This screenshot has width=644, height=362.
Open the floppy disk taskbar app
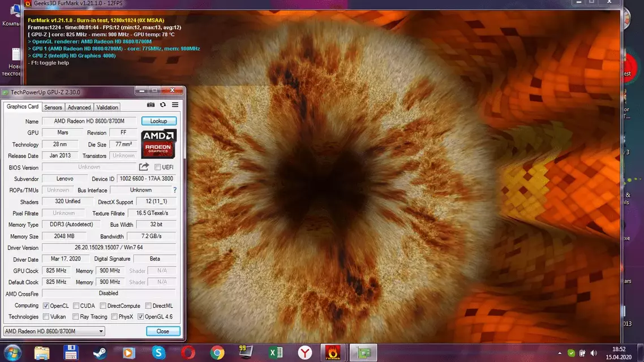point(71,353)
